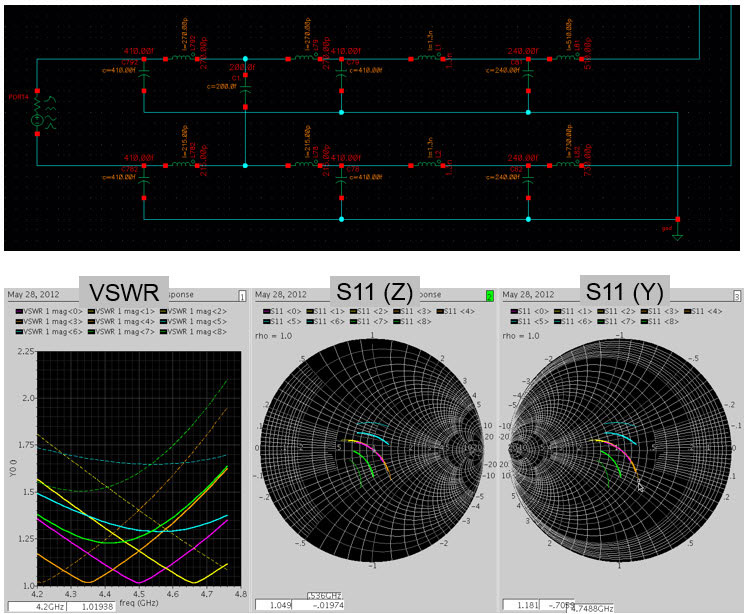Select the top-row l=1.3n inductor
The height and width of the screenshot is (614, 745).
point(433,59)
